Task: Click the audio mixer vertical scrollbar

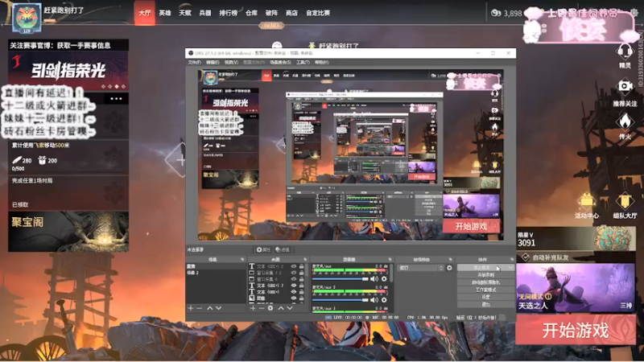Action: (390, 273)
